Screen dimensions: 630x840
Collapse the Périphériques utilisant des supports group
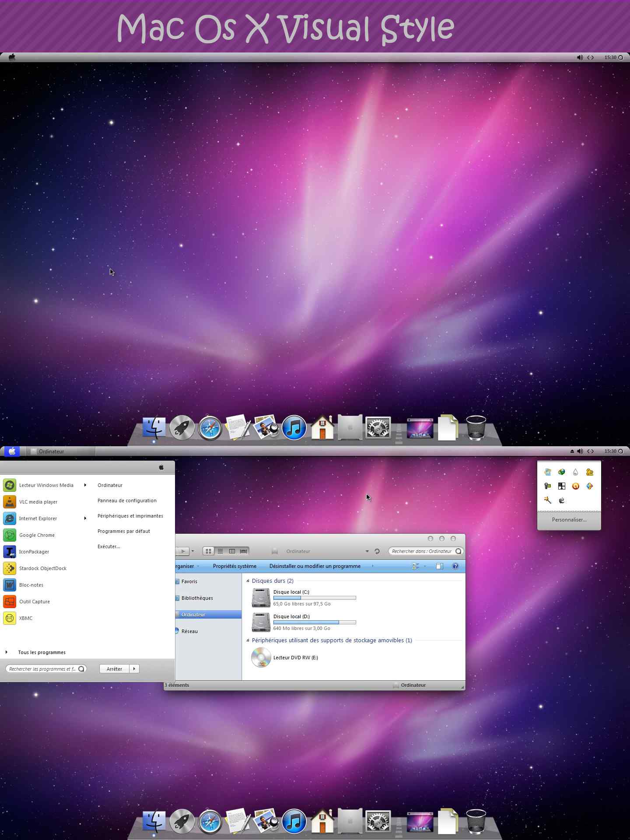248,640
